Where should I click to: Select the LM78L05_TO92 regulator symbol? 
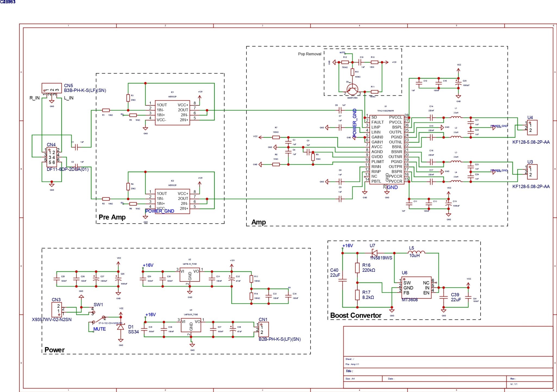coord(191,325)
